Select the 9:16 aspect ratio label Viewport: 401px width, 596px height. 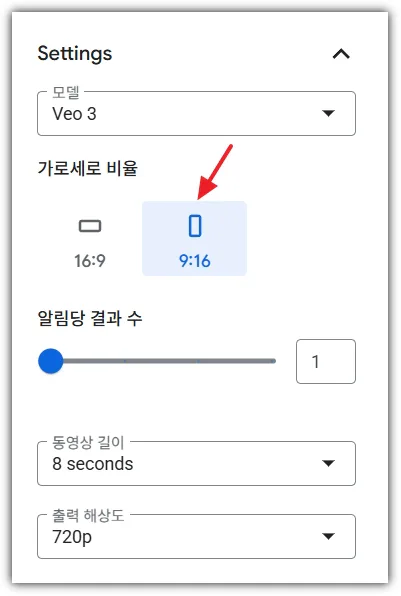tap(195, 261)
